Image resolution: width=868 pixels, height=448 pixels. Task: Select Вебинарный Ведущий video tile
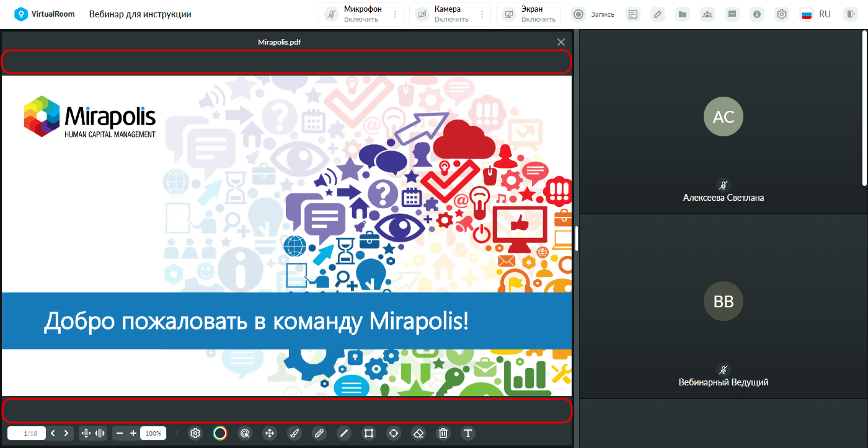point(723,306)
